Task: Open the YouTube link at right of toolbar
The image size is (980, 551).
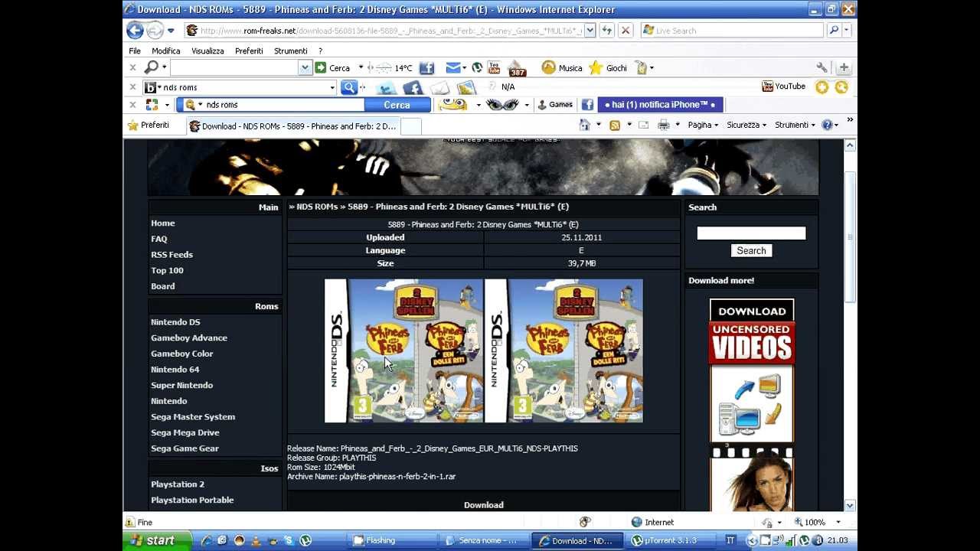Action: click(783, 86)
